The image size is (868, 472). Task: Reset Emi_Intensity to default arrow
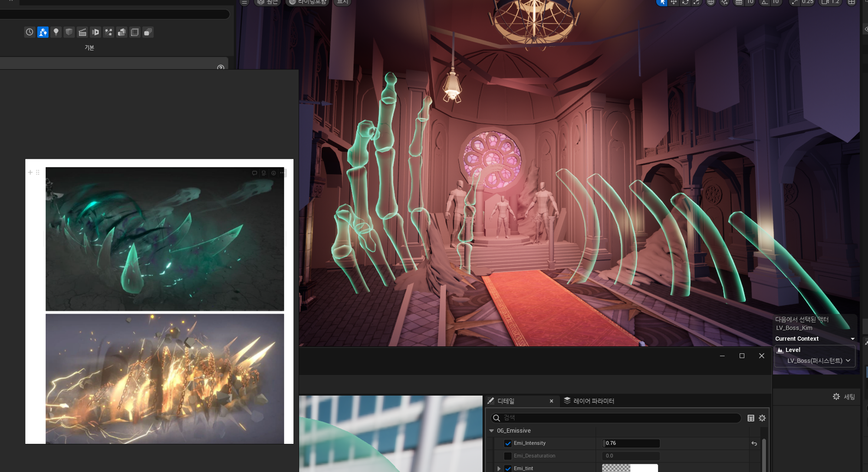pos(754,443)
